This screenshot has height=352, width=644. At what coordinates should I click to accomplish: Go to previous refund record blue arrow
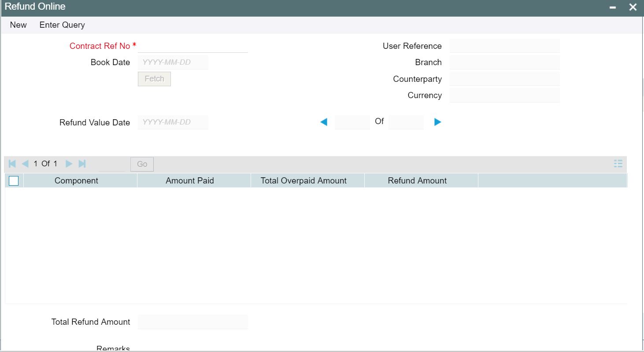[x=324, y=122]
